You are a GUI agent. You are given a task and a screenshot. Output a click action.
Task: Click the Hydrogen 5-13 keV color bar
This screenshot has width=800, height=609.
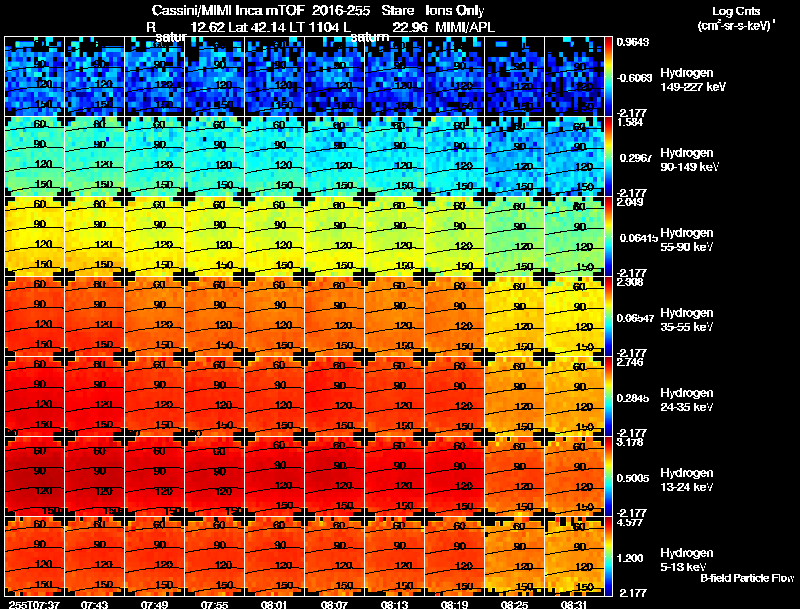(608, 556)
